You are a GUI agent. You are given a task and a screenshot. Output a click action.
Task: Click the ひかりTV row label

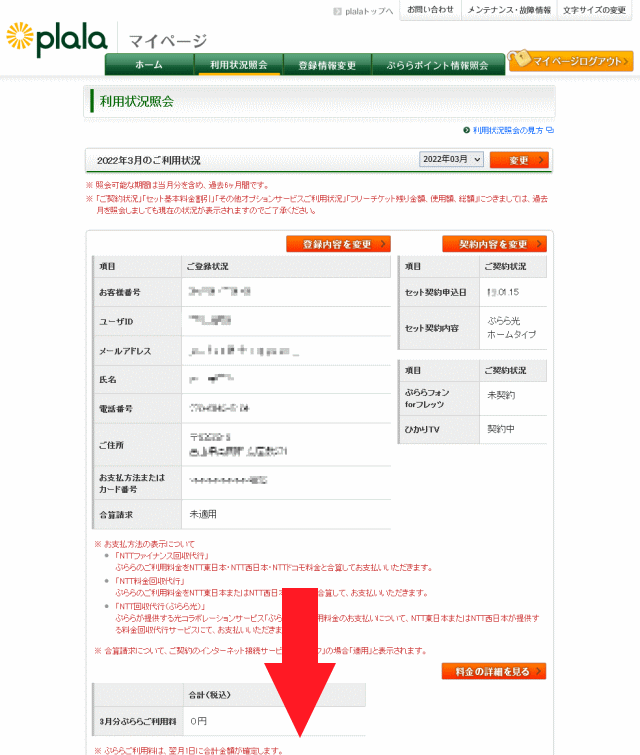coord(422,429)
